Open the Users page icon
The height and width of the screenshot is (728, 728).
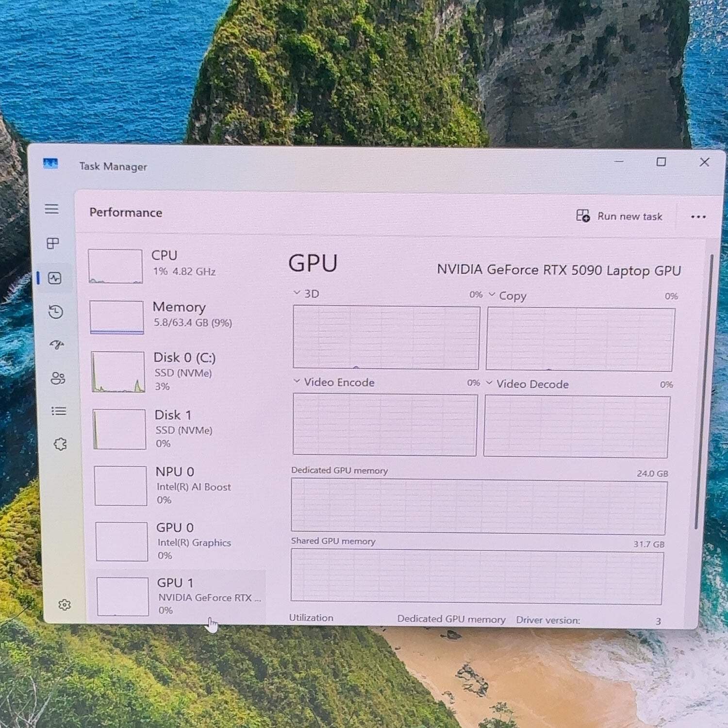(58, 378)
